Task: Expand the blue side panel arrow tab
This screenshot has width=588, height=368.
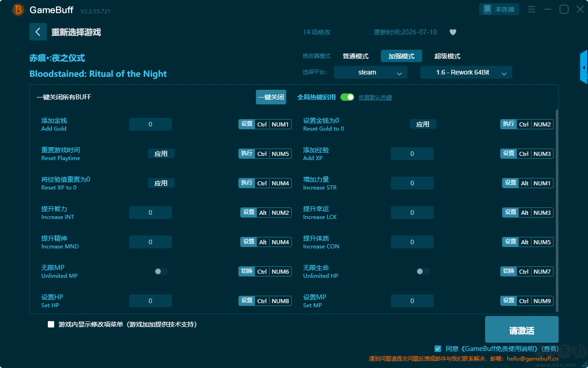Action: (x=584, y=67)
